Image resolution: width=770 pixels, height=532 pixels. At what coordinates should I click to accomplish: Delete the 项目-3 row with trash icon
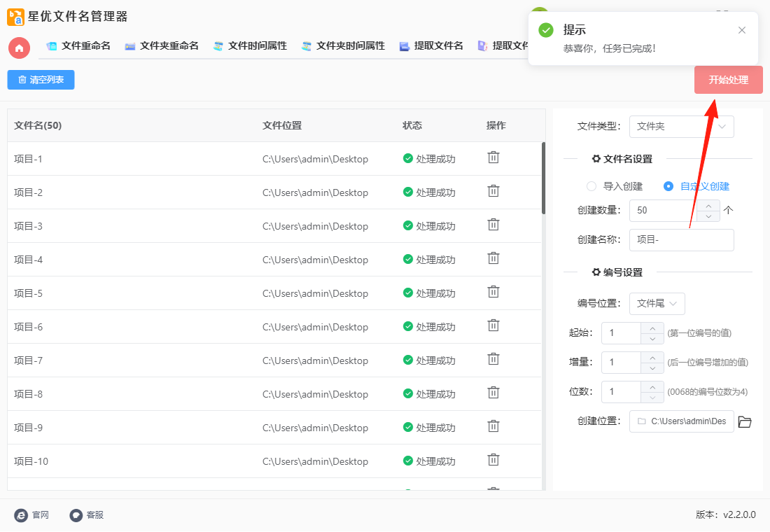[493, 225]
